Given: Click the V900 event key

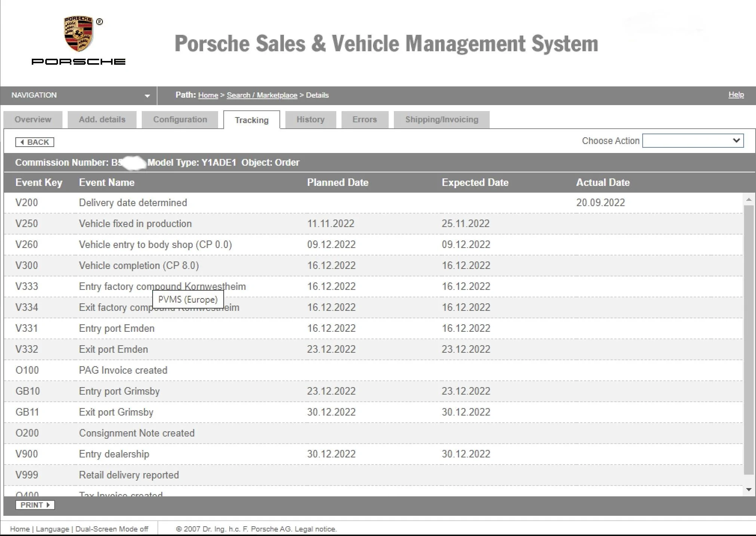Looking at the screenshot, I should 27,454.
